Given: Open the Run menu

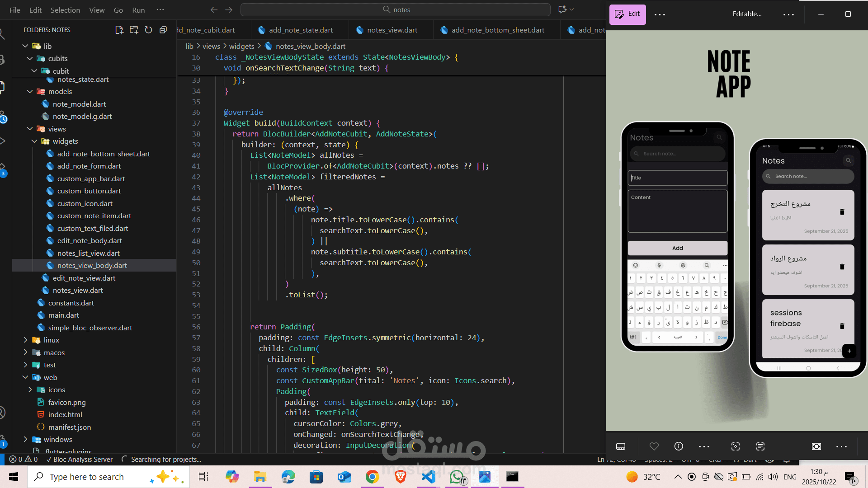Looking at the screenshot, I should 138,10.
